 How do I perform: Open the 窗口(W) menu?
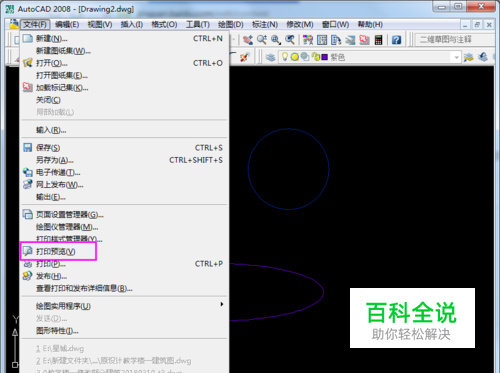pyautogui.click(x=335, y=24)
